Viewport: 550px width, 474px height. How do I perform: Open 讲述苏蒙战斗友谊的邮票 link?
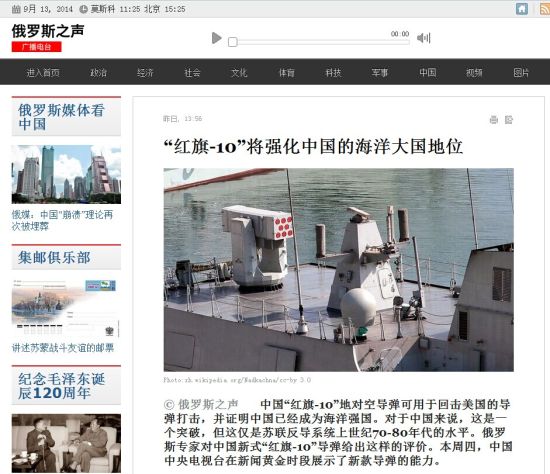coord(63,348)
